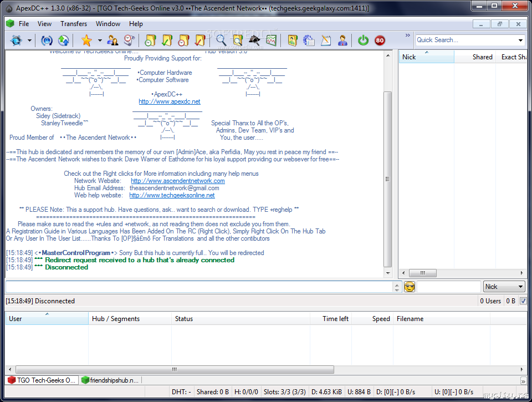Image resolution: width=532 pixels, height=402 pixels.
Task: Open the Transfers menu
Action: (74, 24)
